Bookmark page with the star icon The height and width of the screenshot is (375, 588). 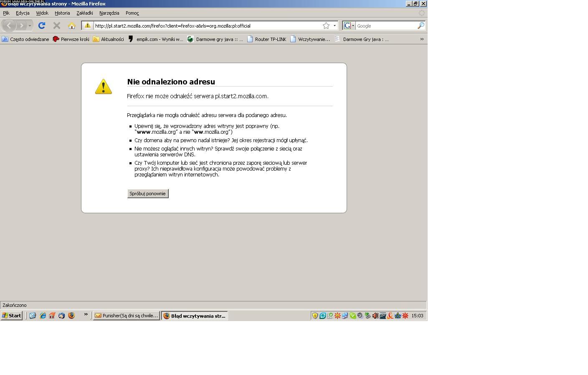[326, 26]
